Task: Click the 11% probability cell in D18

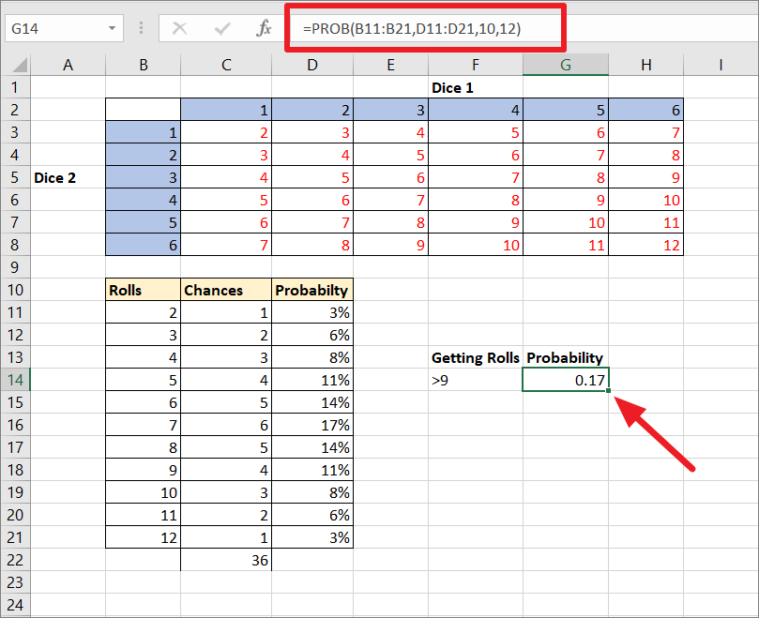Action: coord(312,470)
